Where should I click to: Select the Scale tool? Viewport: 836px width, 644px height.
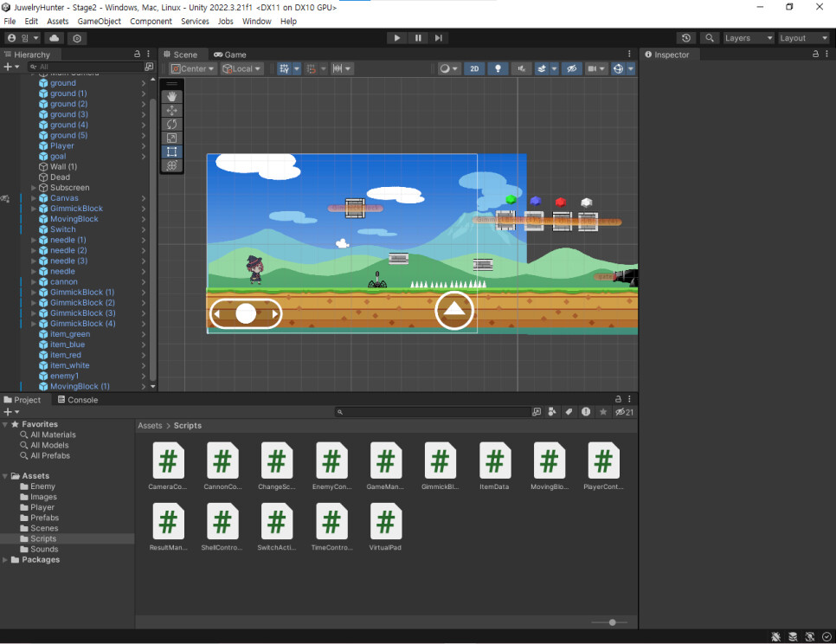coord(171,138)
